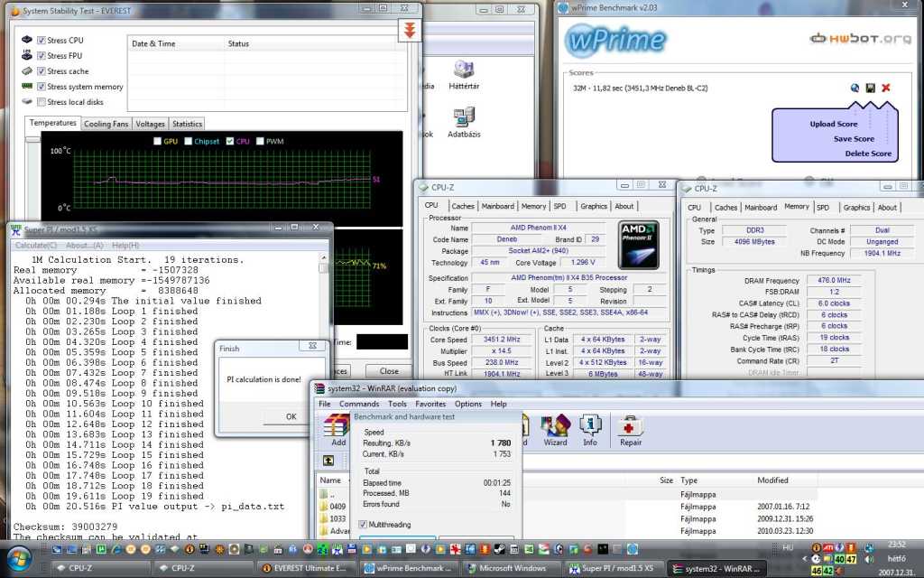Enable Stress CPU checkbox in EVEREST
This screenshot has height=578, width=924.
click(42, 40)
